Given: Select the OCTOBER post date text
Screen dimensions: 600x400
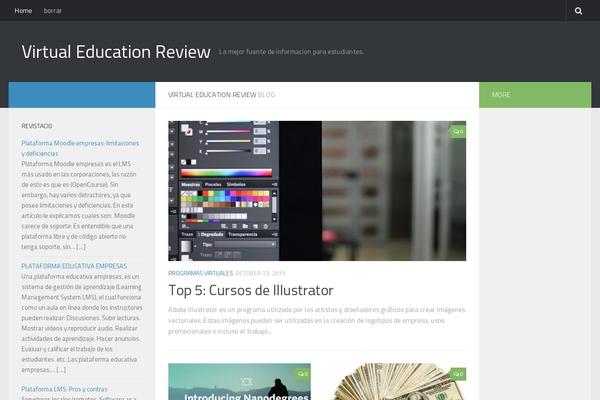Looking at the screenshot, I should (260, 273).
